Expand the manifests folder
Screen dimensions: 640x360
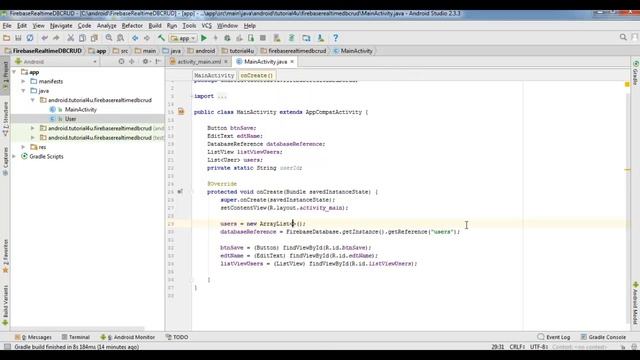[23, 81]
